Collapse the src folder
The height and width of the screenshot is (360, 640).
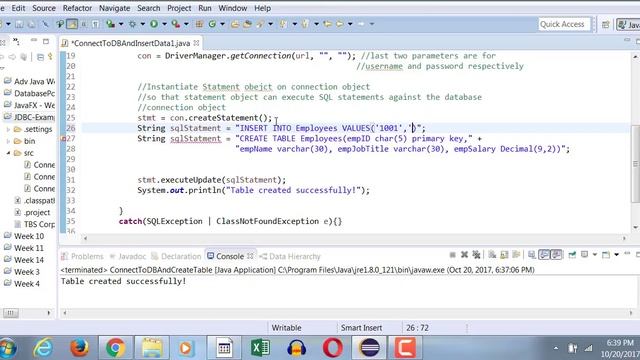8,153
